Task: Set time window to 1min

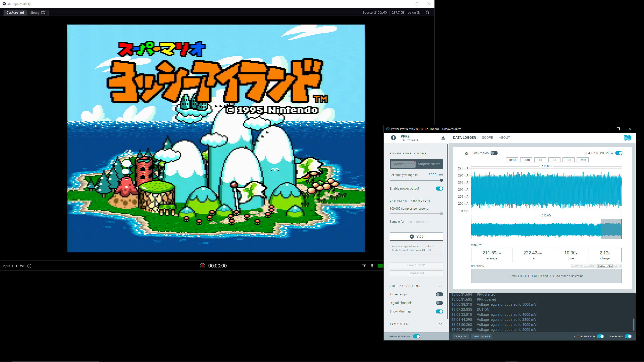Action: [x=583, y=160]
